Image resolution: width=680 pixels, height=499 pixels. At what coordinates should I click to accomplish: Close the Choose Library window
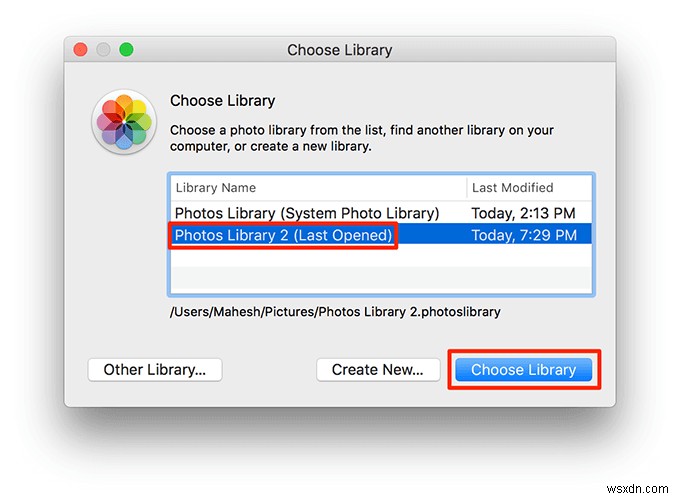(x=80, y=49)
